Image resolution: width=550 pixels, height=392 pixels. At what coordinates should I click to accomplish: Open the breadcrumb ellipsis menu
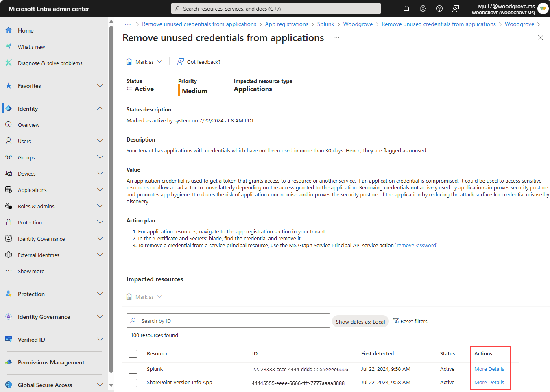point(128,24)
